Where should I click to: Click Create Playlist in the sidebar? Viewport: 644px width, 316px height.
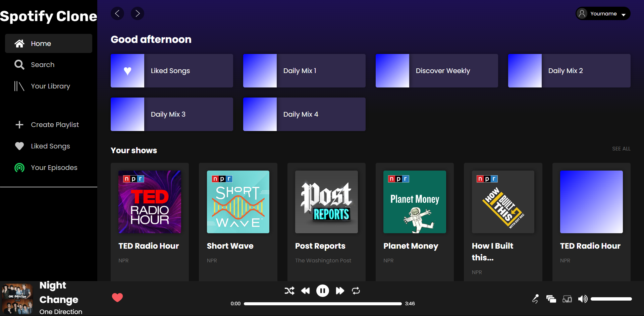[x=55, y=125]
